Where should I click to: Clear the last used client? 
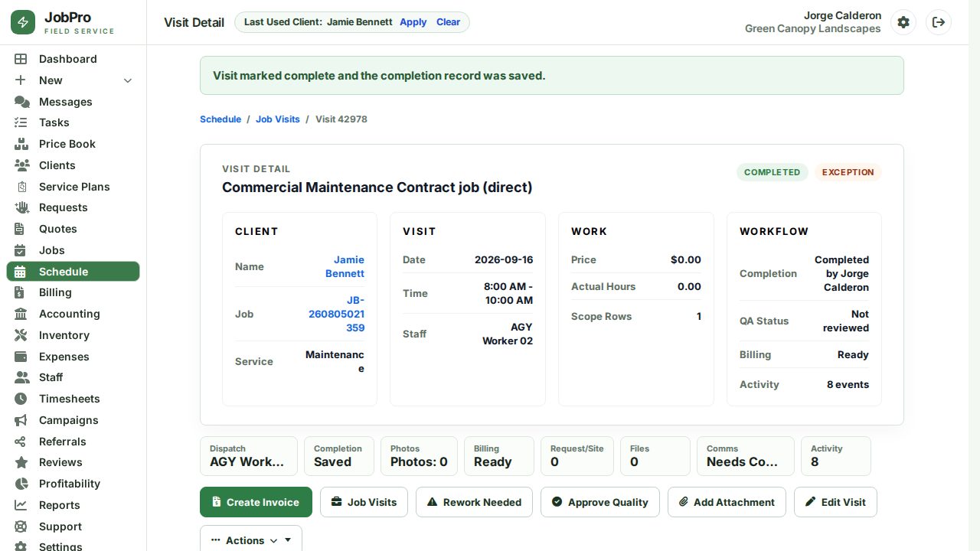pyautogui.click(x=449, y=22)
